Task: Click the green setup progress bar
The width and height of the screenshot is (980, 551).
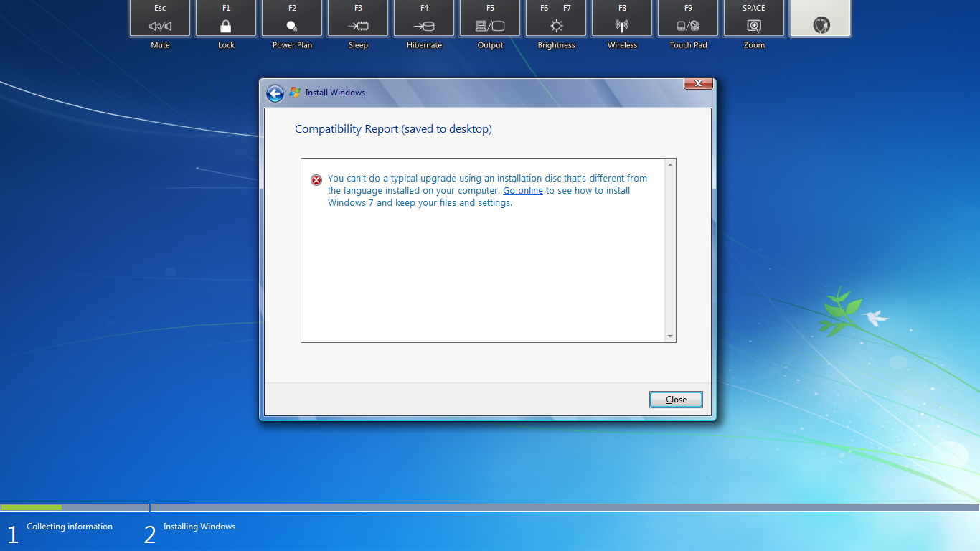Action: 31,507
